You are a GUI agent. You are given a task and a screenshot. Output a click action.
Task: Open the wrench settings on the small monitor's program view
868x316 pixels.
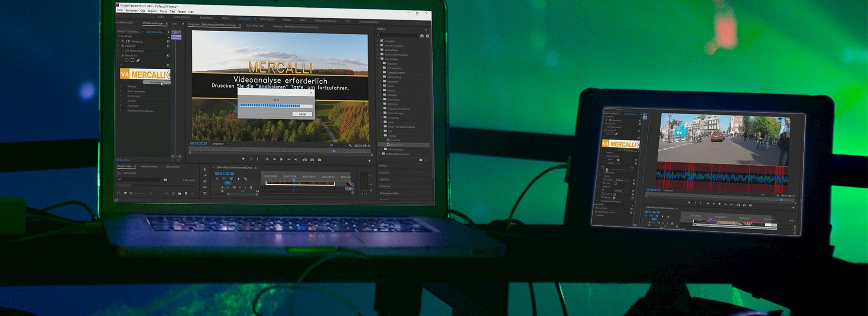pos(778,195)
